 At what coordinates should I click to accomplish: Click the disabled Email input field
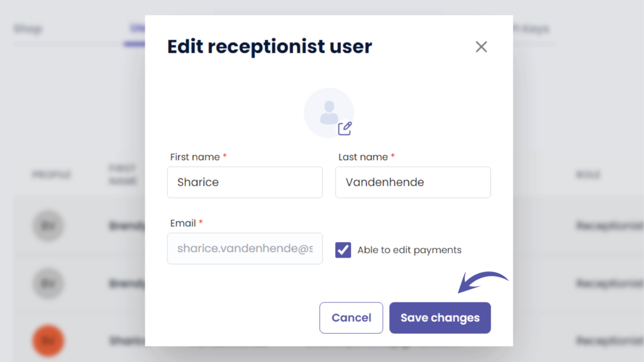tap(245, 249)
